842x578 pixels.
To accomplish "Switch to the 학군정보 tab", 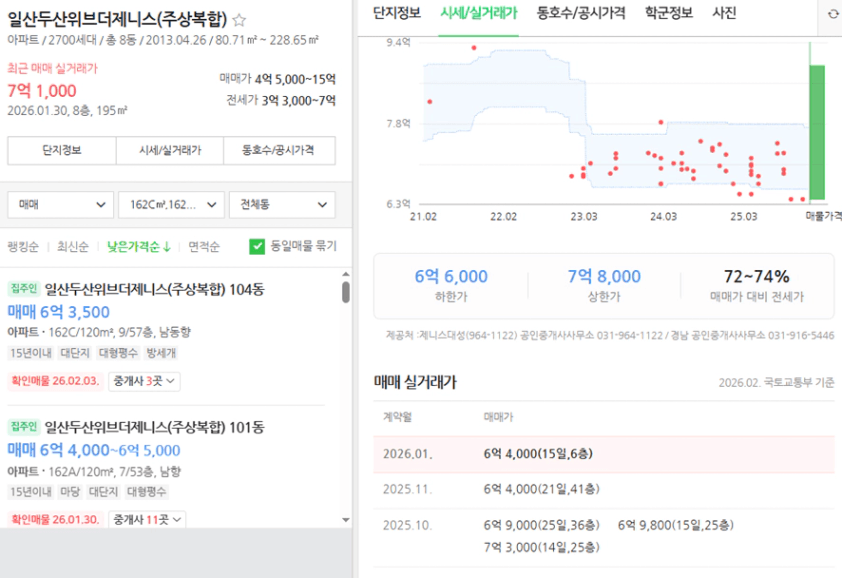I will tap(669, 14).
